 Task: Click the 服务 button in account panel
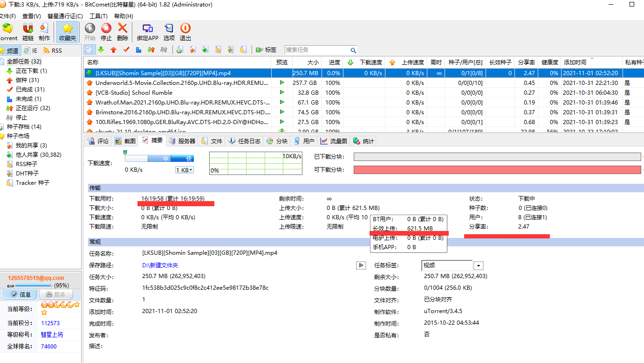coord(56,294)
